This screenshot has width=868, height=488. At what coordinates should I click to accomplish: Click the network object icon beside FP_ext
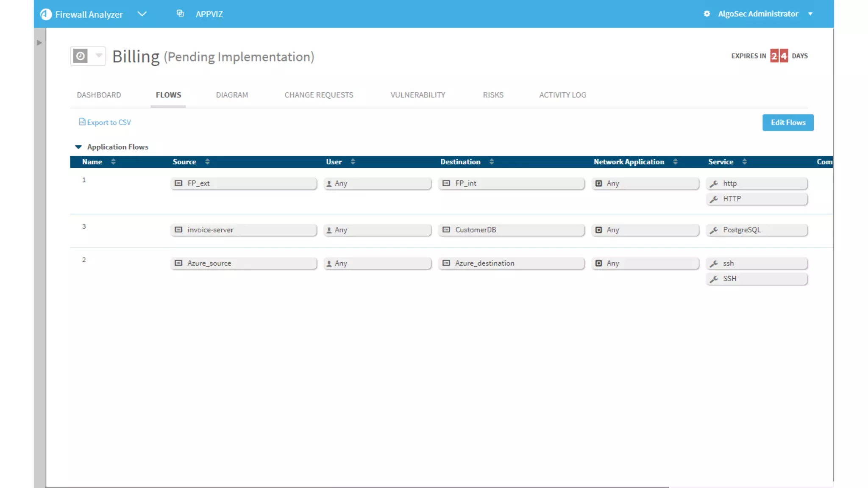pyautogui.click(x=178, y=183)
